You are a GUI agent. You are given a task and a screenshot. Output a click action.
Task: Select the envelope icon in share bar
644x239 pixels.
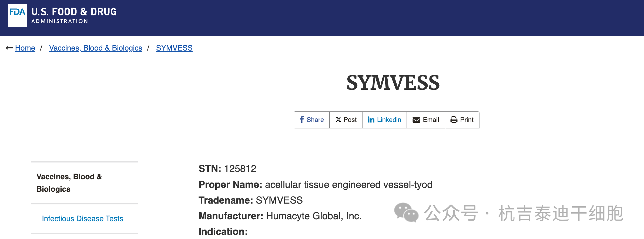pyautogui.click(x=416, y=119)
